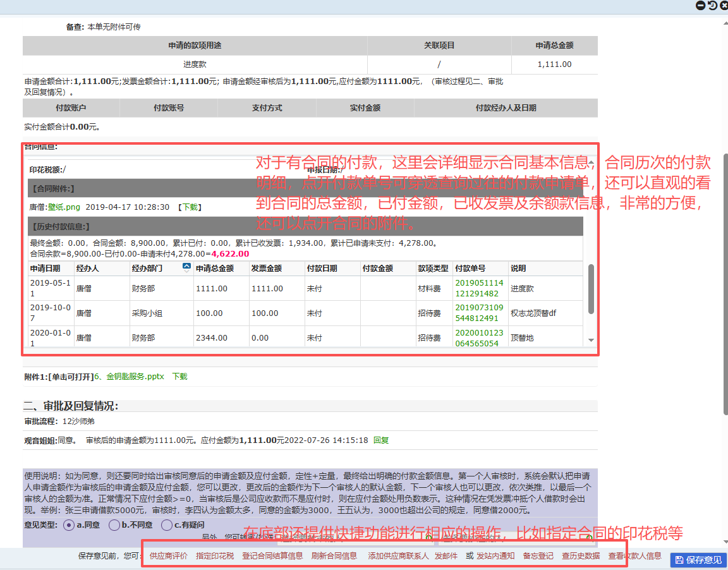Sort table by 申请总金额 column header
The height and width of the screenshot is (570, 728).
pyautogui.click(x=214, y=269)
